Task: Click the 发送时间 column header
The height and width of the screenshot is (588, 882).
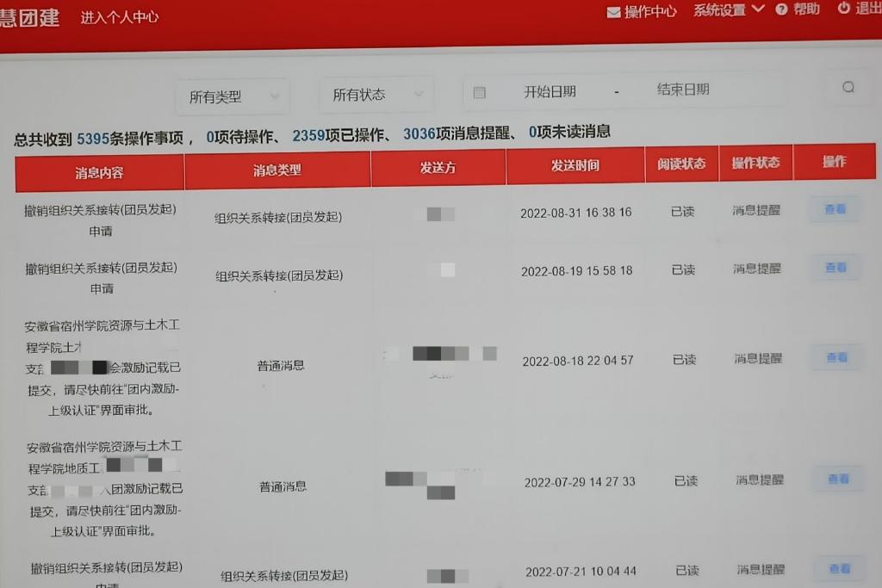Action: tap(575, 166)
